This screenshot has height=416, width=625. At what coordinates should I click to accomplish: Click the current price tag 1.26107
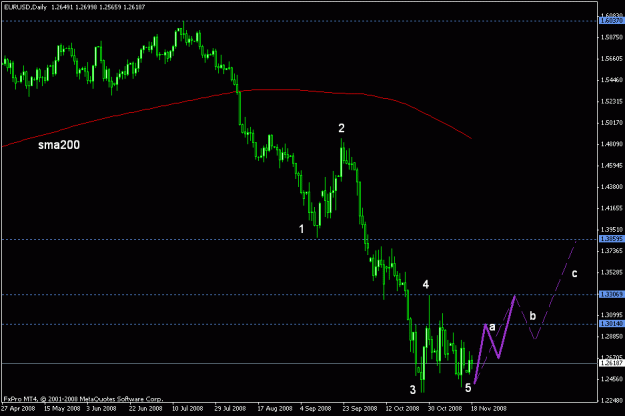[x=611, y=363]
